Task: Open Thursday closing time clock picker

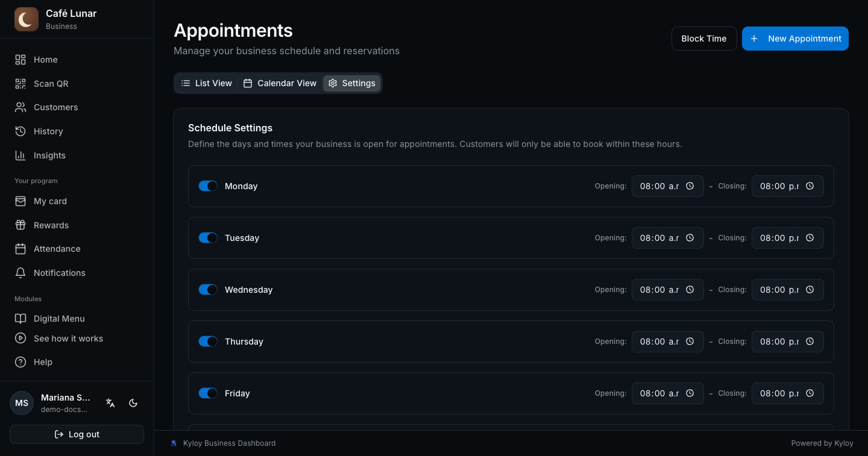Action: tap(810, 342)
